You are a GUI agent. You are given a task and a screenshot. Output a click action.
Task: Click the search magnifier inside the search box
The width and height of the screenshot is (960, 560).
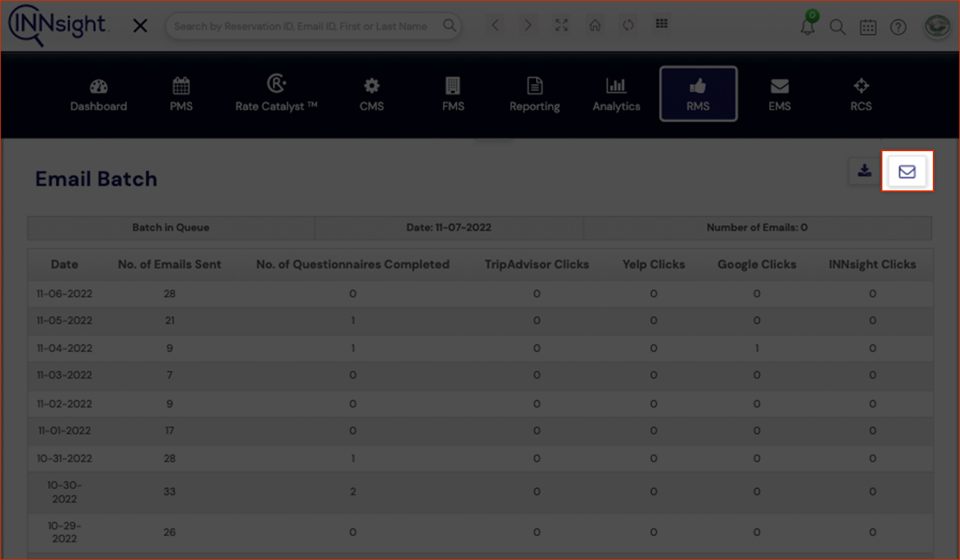click(x=450, y=26)
